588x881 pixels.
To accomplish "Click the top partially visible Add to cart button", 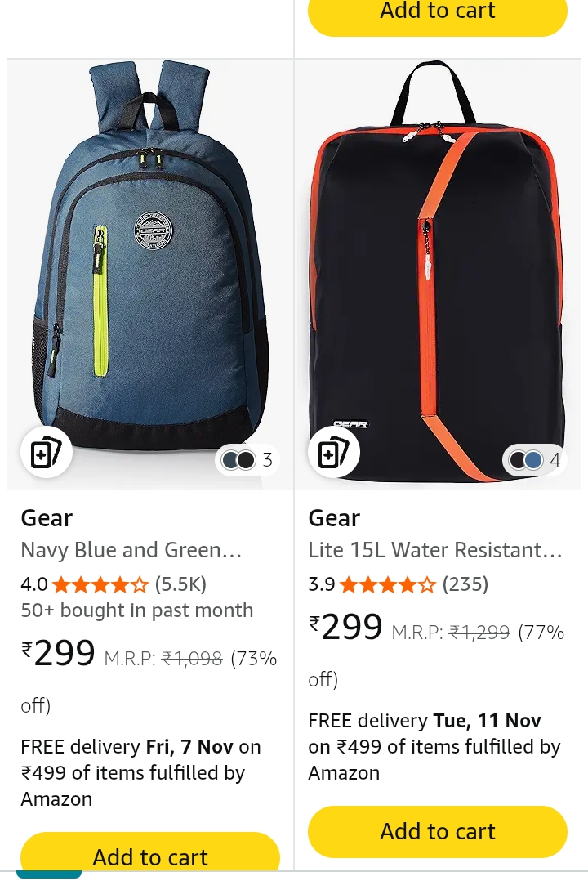I will [x=438, y=14].
